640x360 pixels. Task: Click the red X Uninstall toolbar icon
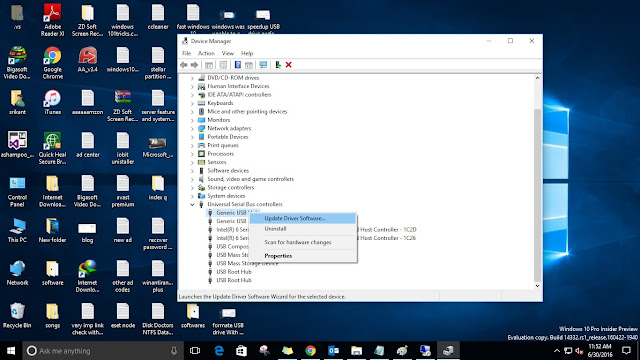click(x=289, y=65)
